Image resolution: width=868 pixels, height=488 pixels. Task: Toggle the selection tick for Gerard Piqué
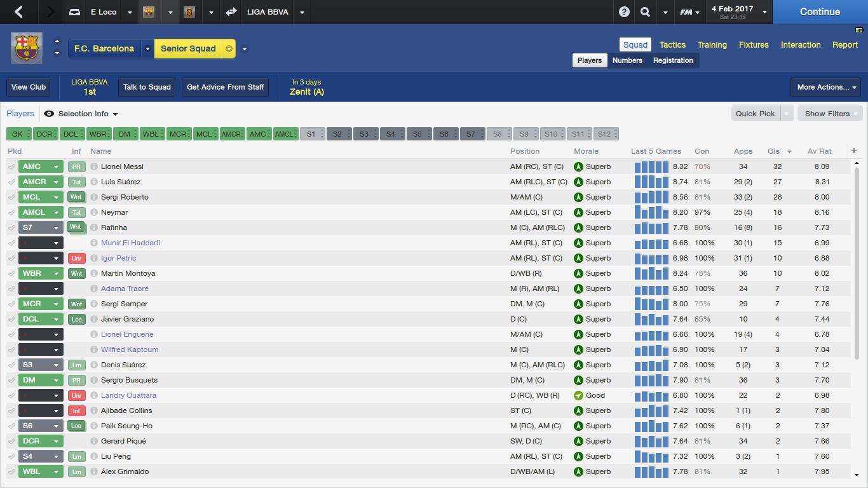click(x=11, y=441)
